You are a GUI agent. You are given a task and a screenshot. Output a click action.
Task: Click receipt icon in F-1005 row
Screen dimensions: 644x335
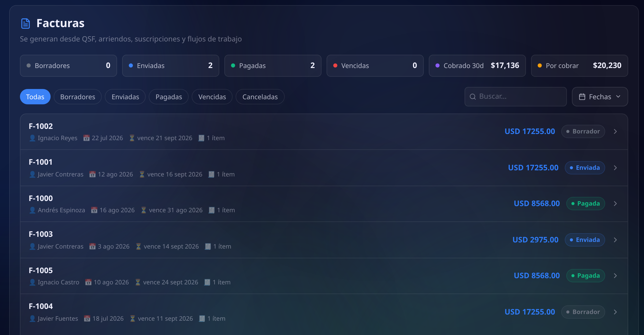point(207,282)
